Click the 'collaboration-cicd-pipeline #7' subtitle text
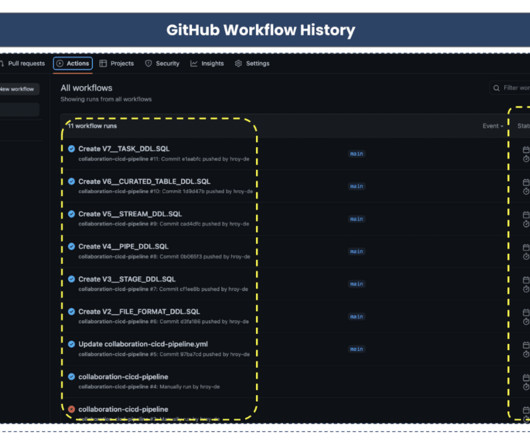 click(x=118, y=289)
